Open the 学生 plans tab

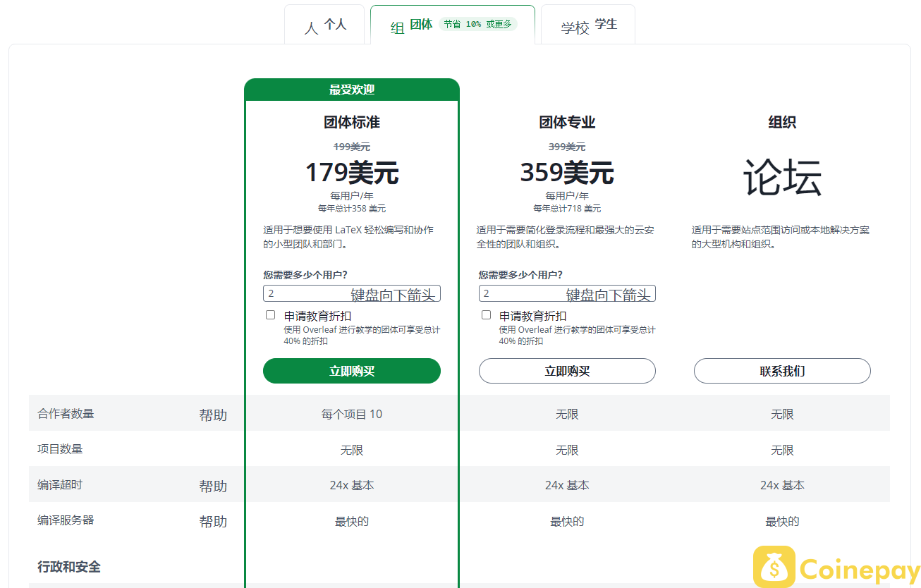pos(588,25)
